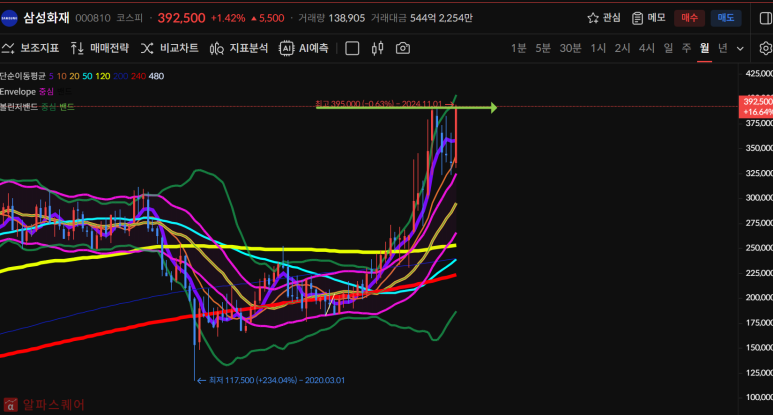Switch to the 주 weekly timeframe
Viewport: 773px width, 415px height.
click(686, 48)
